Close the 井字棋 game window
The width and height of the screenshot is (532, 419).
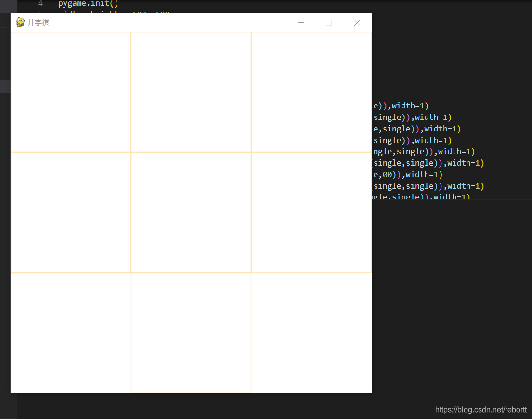coord(357,23)
